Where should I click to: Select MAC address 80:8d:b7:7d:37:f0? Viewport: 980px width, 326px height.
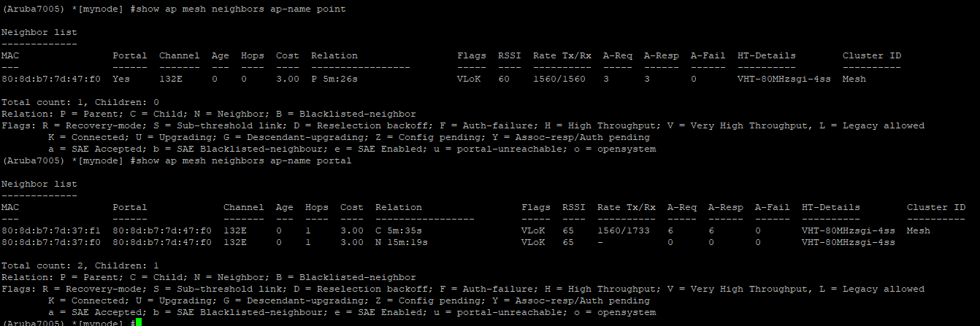point(51,242)
